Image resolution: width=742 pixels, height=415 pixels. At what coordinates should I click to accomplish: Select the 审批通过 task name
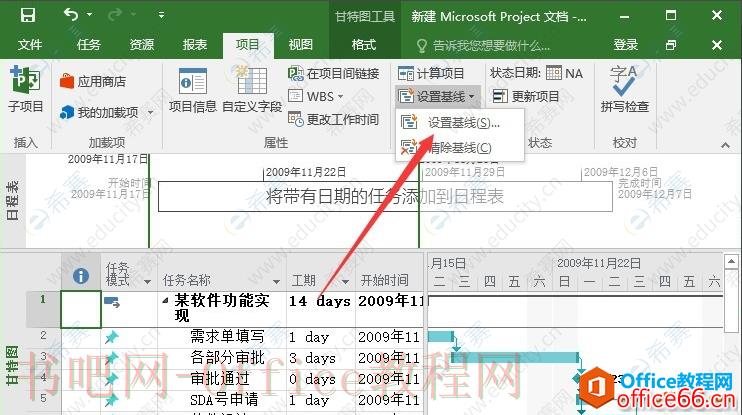[x=220, y=378]
